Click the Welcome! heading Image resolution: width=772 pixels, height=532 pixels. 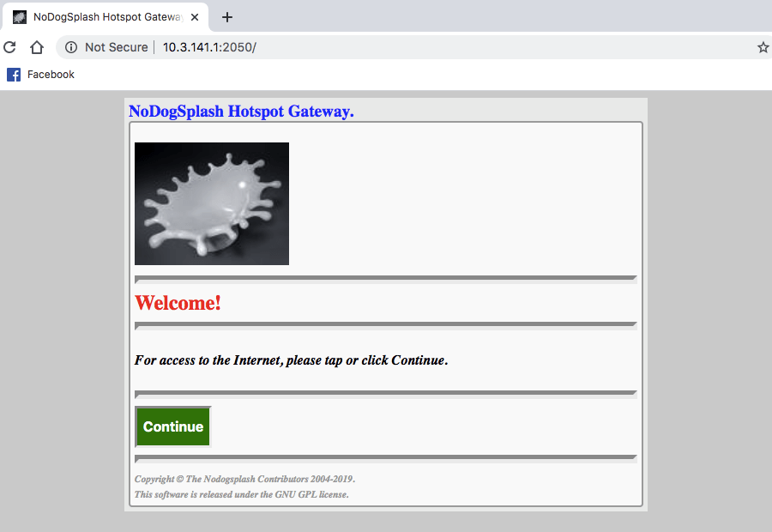178,303
